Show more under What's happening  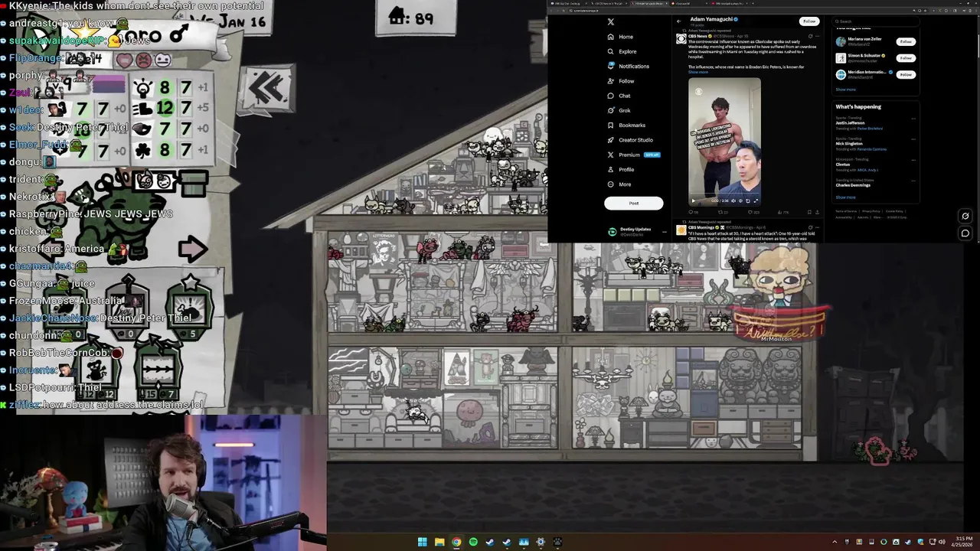pyautogui.click(x=845, y=197)
